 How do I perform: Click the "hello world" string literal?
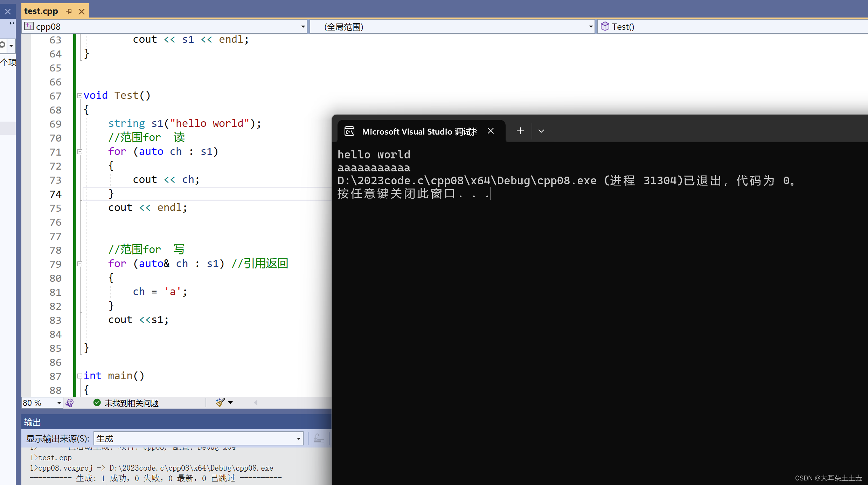click(x=209, y=123)
